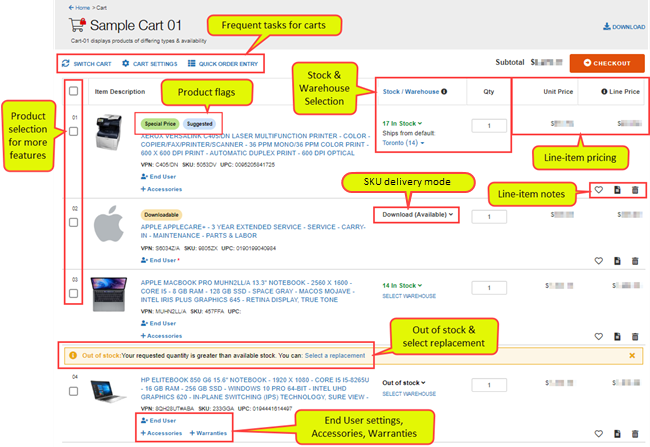Image resolution: width=650 pixels, height=447 pixels.
Task: Select the Apple AppleCare item checkbox
Action: click(73, 223)
